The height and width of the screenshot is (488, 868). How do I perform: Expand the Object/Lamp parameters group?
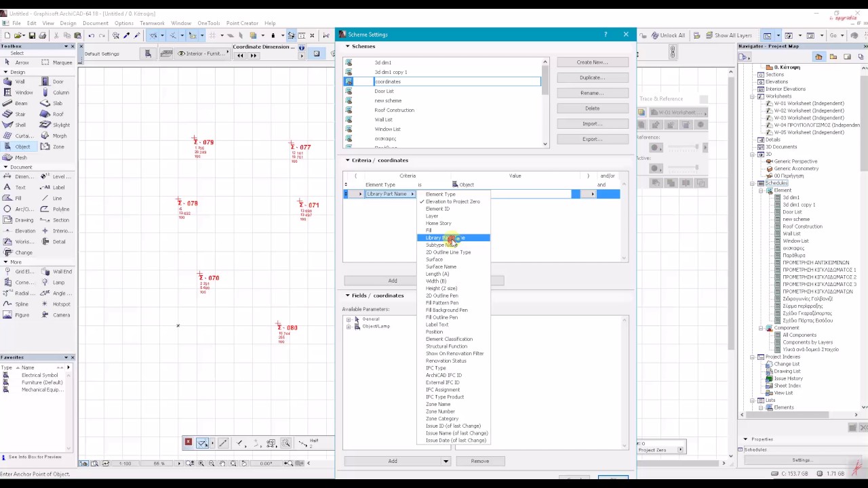pos(349,327)
